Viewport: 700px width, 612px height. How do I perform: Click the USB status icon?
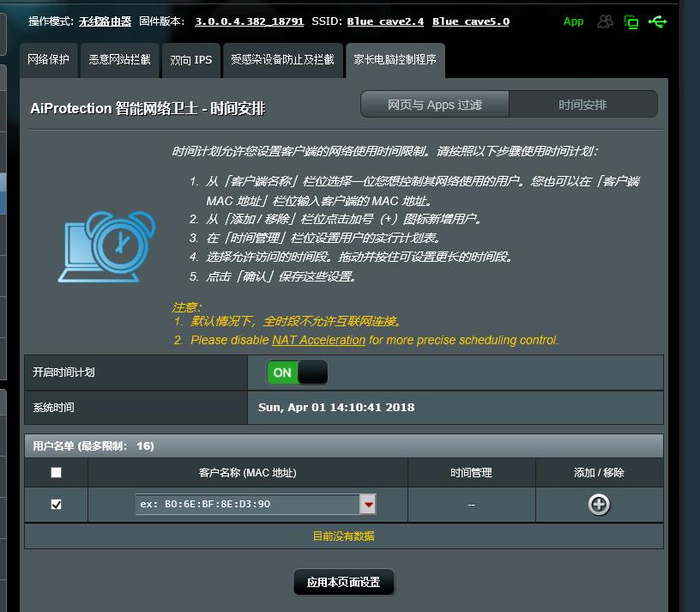point(658,21)
